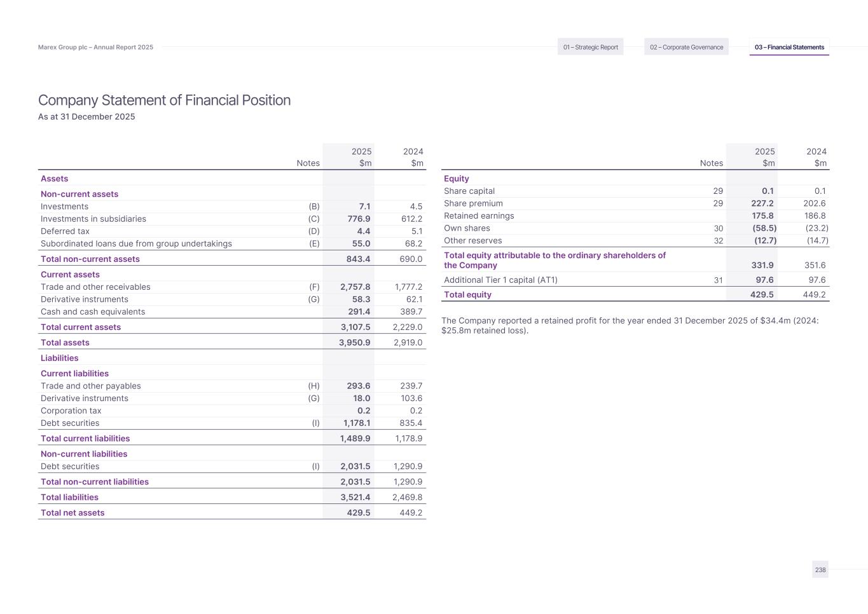Click the retained profit paragraph text
The image size is (868, 614).
point(630,325)
